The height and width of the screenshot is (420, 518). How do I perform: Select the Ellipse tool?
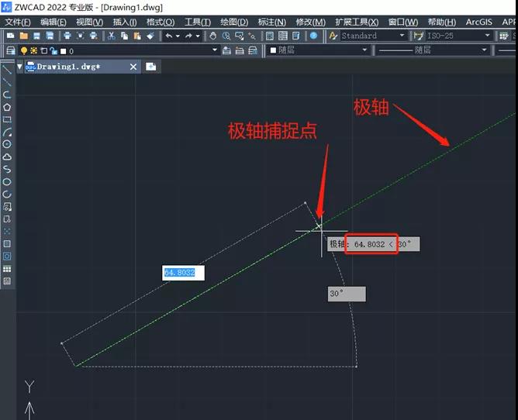tap(7, 182)
